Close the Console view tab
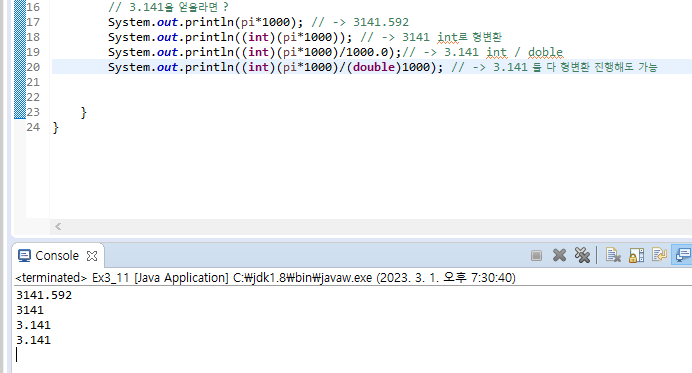This screenshot has width=692, height=373. click(x=92, y=256)
